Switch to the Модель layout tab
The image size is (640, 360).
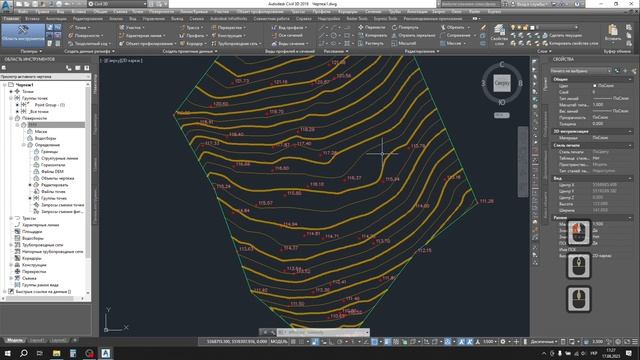click(14, 340)
